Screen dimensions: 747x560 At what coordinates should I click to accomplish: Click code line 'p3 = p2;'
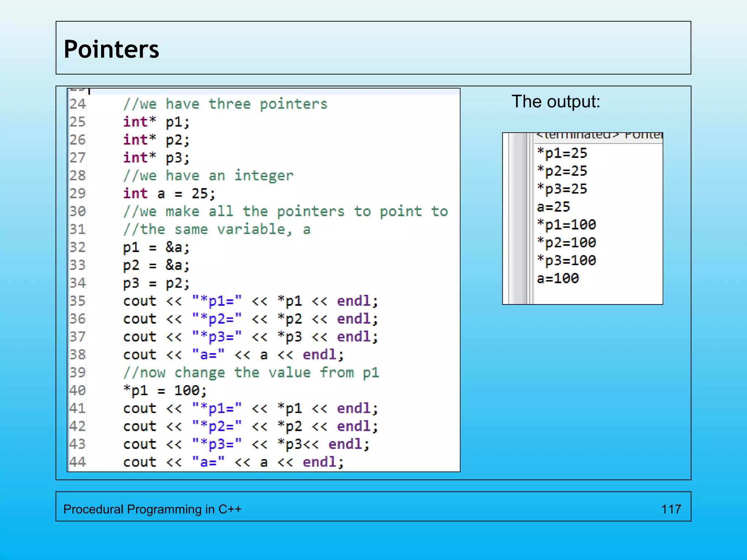pos(156,283)
